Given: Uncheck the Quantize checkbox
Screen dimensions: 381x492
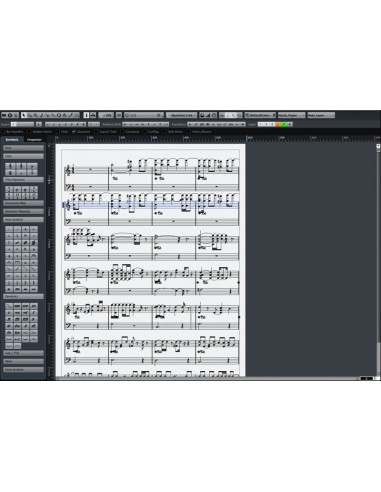Looking at the screenshot, I should click(x=74, y=132).
